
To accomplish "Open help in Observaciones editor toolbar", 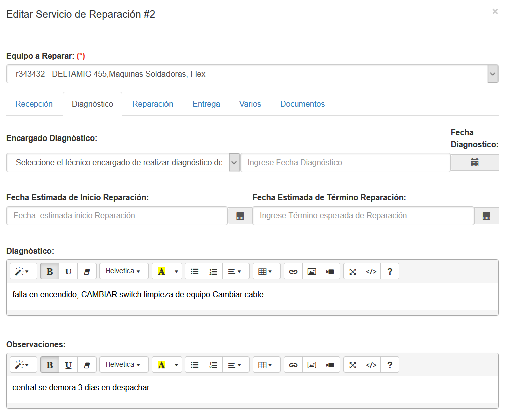I will [x=390, y=365].
